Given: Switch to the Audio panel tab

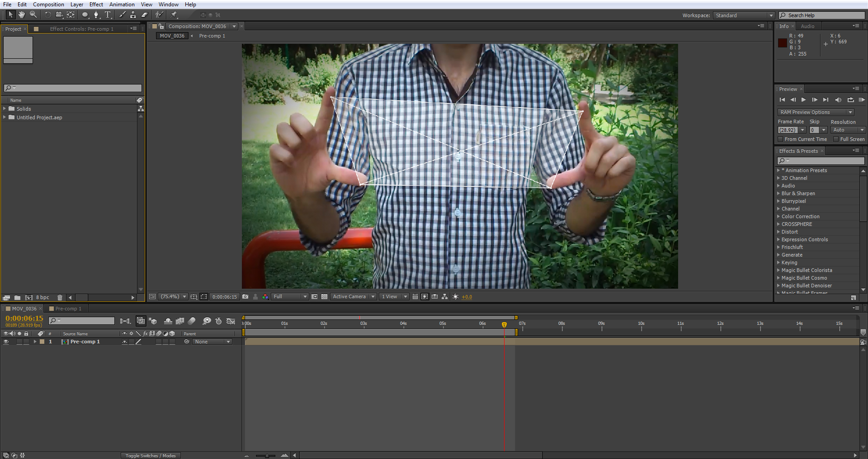Looking at the screenshot, I should (x=807, y=26).
